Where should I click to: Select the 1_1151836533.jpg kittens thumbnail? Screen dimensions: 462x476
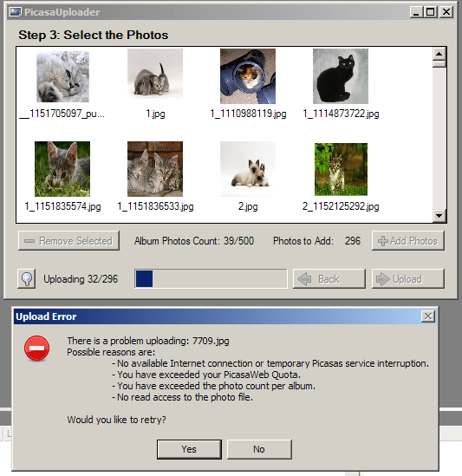(x=155, y=169)
